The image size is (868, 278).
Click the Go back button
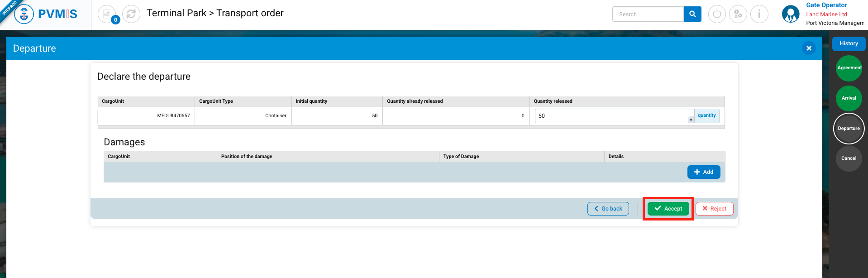608,209
